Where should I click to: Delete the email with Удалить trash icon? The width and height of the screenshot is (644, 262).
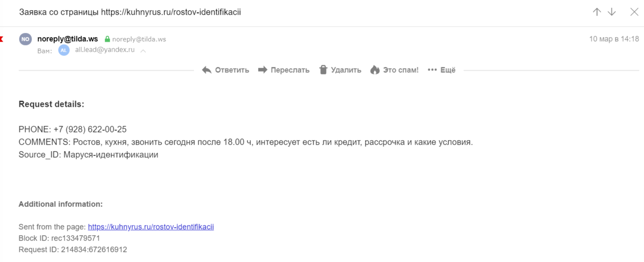pyautogui.click(x=340, y=70)
